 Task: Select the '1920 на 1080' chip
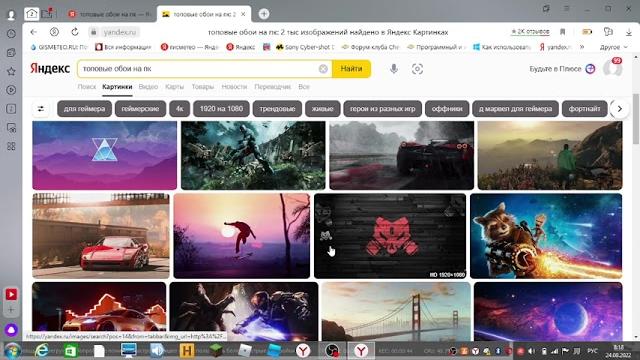(x=221, y=109)
